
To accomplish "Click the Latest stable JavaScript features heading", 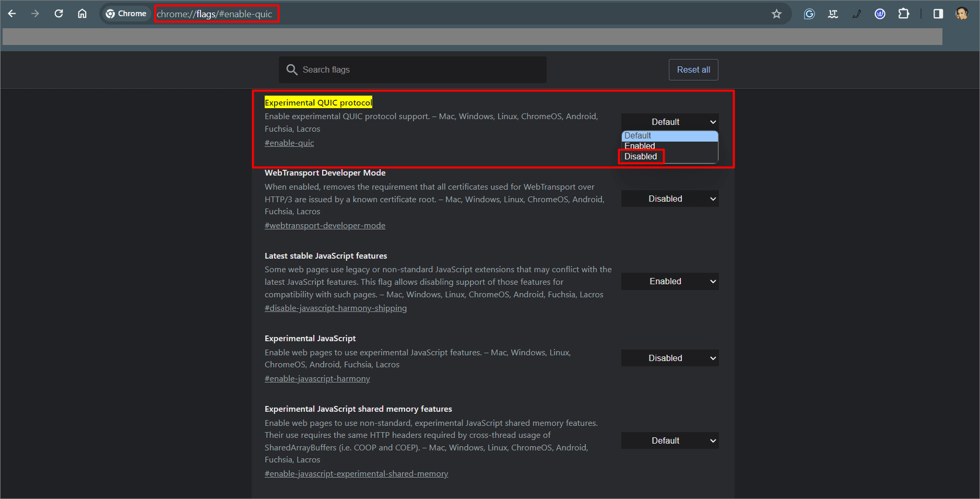I will pos(326,256).
